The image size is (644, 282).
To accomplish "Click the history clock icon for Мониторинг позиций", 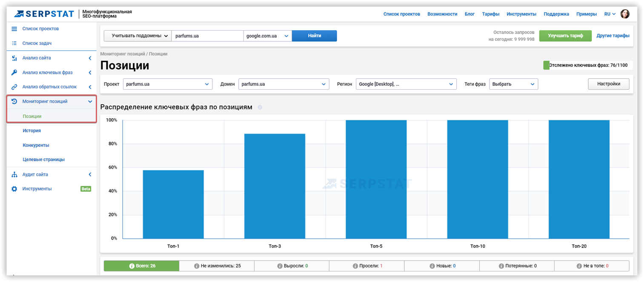I will tap(14, 102).
